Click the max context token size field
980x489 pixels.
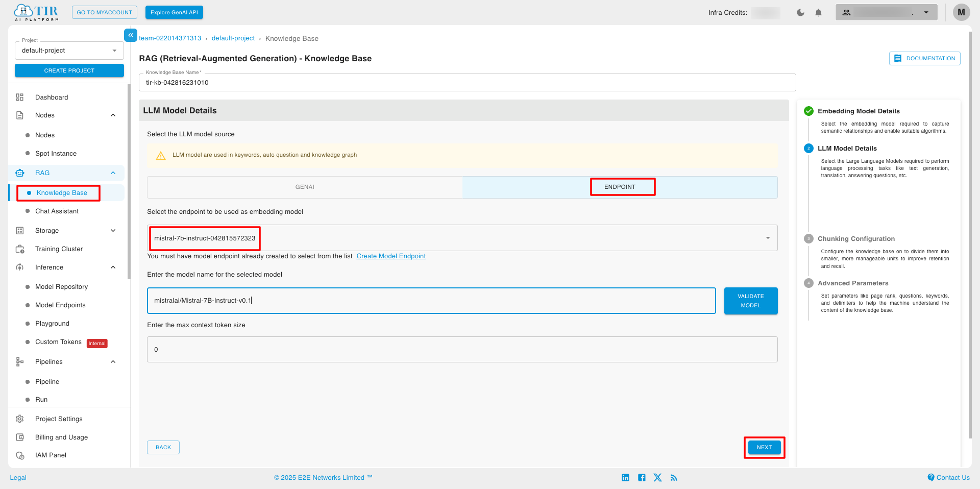click(462, 350)
